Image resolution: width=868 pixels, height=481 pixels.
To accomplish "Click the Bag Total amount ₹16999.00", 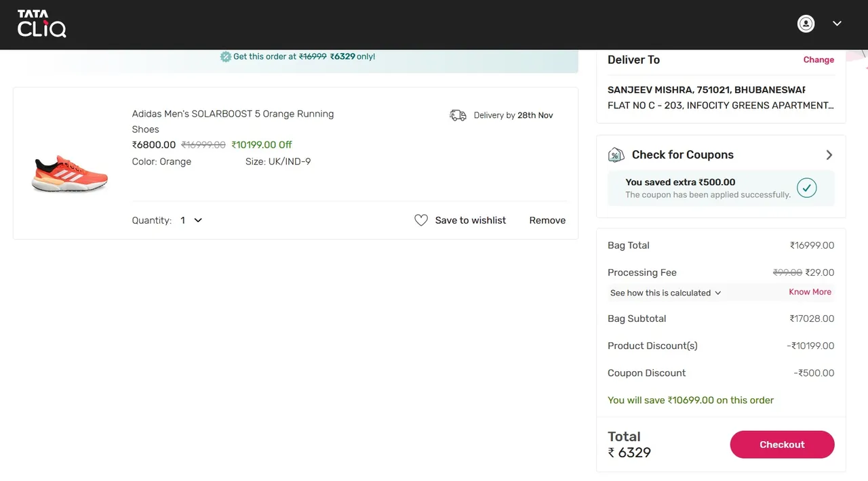I will pyautogui.click(x=812, y=246).
